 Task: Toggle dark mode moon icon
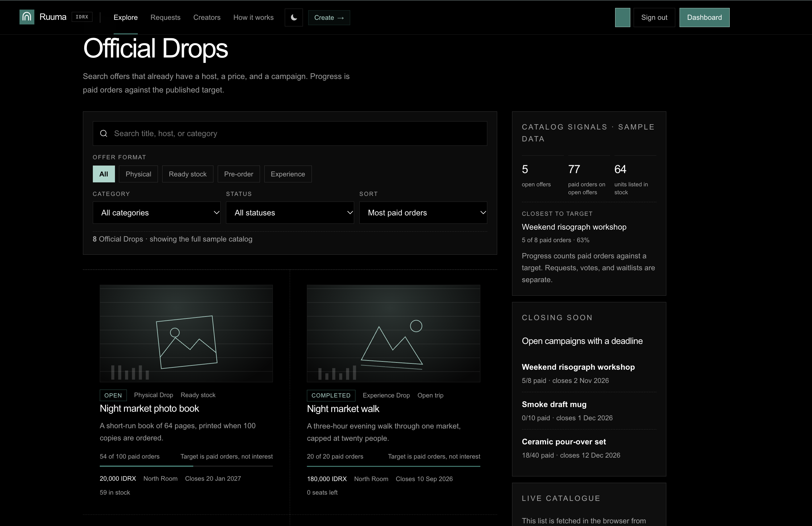coord(294,18)
